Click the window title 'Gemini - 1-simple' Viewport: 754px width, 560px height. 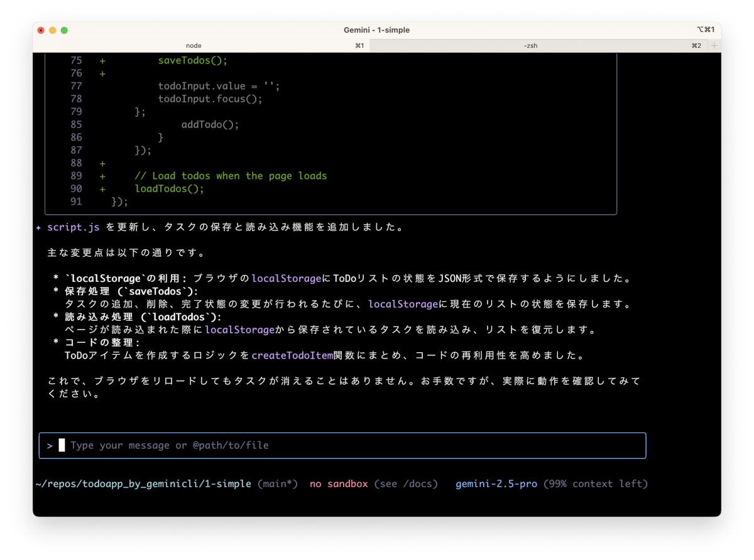tap(376, 30)
